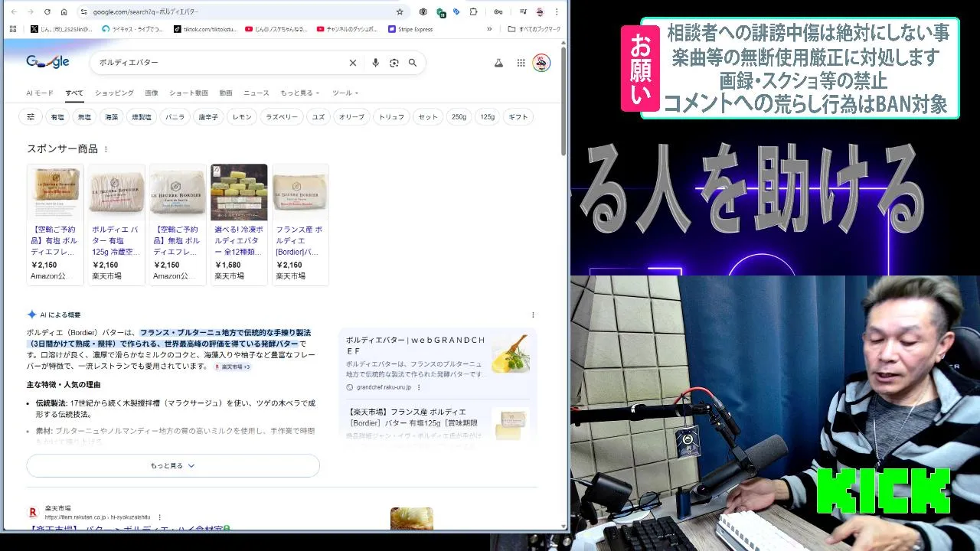Select the すべて tab
The image size is (980, 551).
(74, 93)
